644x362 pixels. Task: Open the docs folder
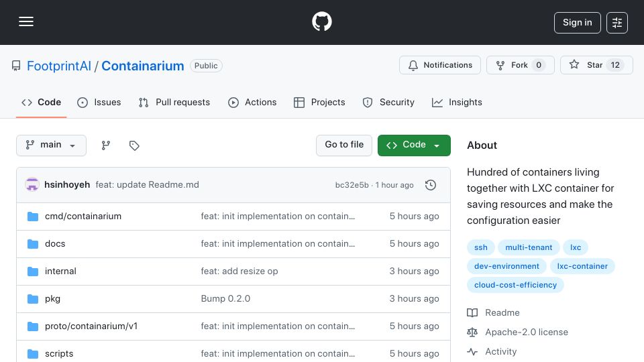pos(55,244)
